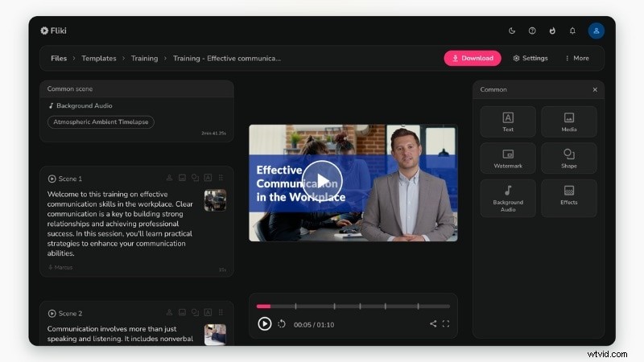Add avatar to Scene 2
The width and height of the screenshot is (644, 362).
coord(169,312)
